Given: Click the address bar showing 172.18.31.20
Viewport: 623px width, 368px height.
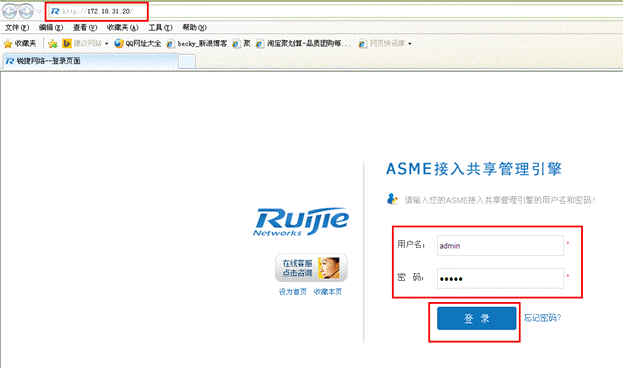Looking at the screenshot, I should point(334,12).
